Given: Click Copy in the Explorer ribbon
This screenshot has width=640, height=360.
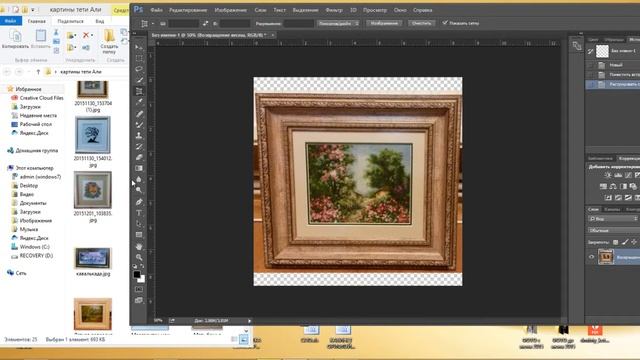Looking at the screenshot, I should [16, 40].
